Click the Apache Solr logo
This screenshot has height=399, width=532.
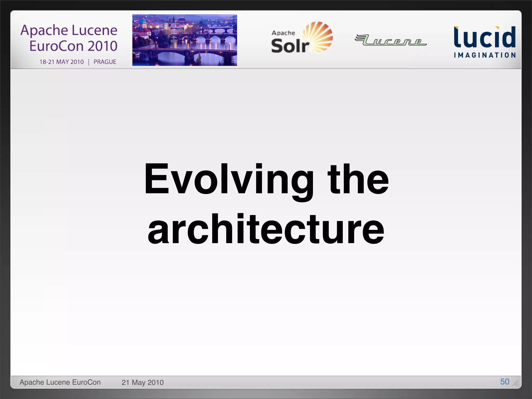click(x=302, y=38)
